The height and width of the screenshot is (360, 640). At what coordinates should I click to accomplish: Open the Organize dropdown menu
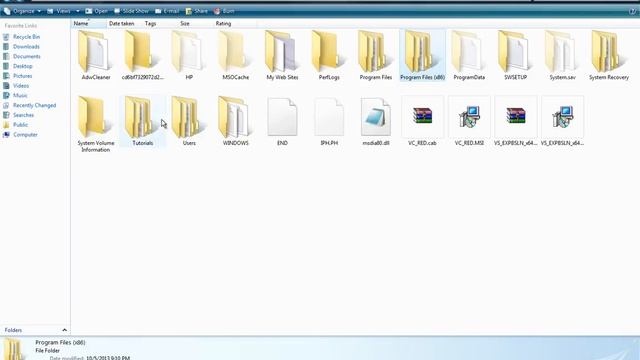click(22, 11)
